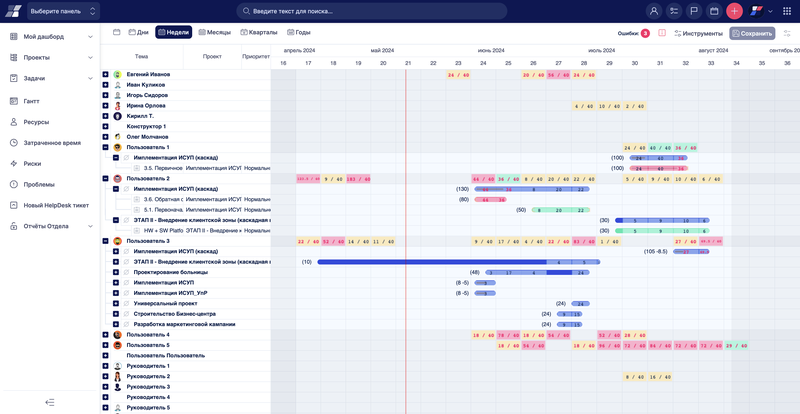Click the filter settings icon right of Сохранить
The height and width of the screenshot is (414, 800).
pos(787,33)
